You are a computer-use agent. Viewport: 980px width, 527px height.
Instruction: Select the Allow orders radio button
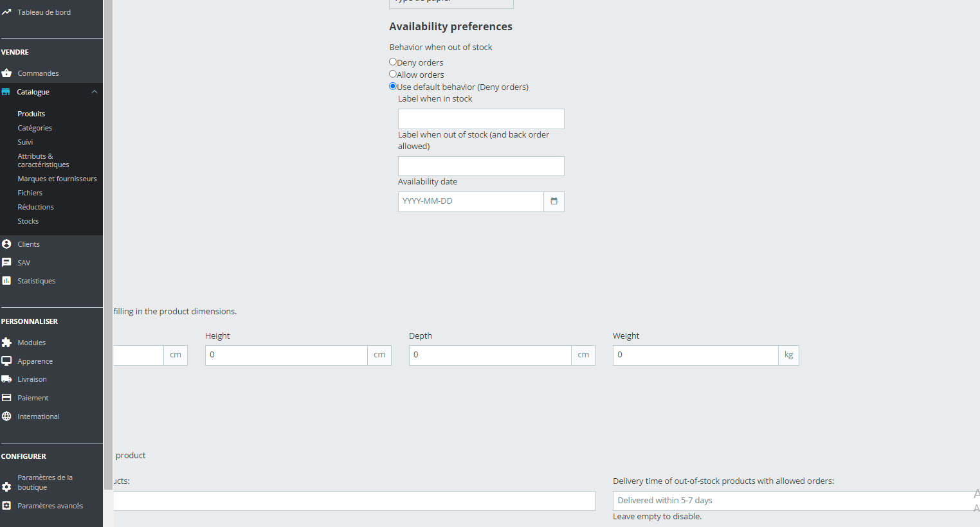coord(393,74)
